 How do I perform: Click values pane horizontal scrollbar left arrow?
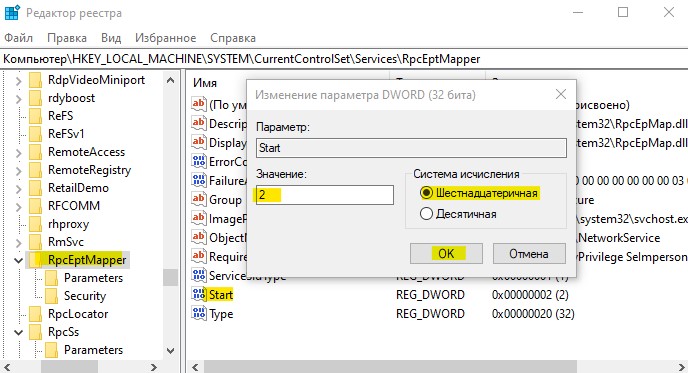(195, 367)
